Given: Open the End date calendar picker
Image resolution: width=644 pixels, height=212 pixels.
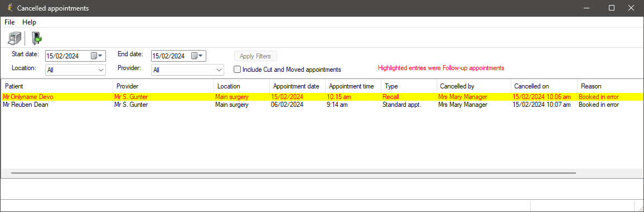Looking at the screenshot, I should click(197, 56).
